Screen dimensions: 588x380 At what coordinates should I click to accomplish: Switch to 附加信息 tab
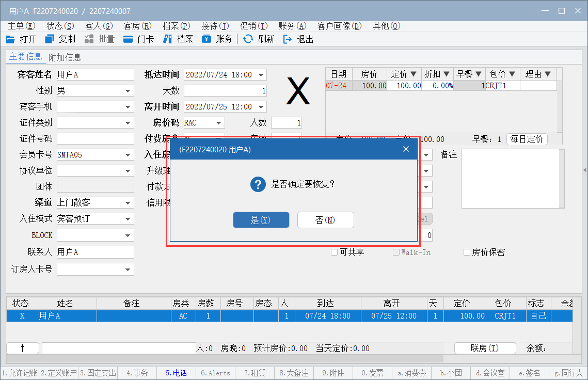point(65,57)
